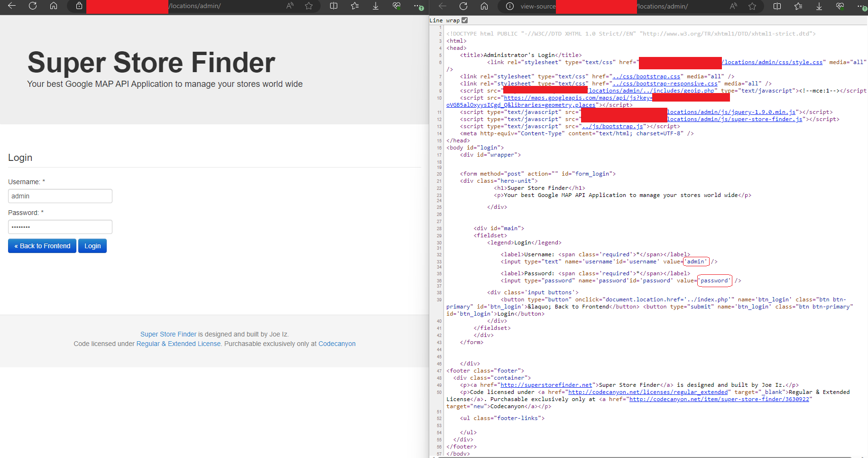
Task: Toggle the Line wrap checkbox
Action: [465, 20]
